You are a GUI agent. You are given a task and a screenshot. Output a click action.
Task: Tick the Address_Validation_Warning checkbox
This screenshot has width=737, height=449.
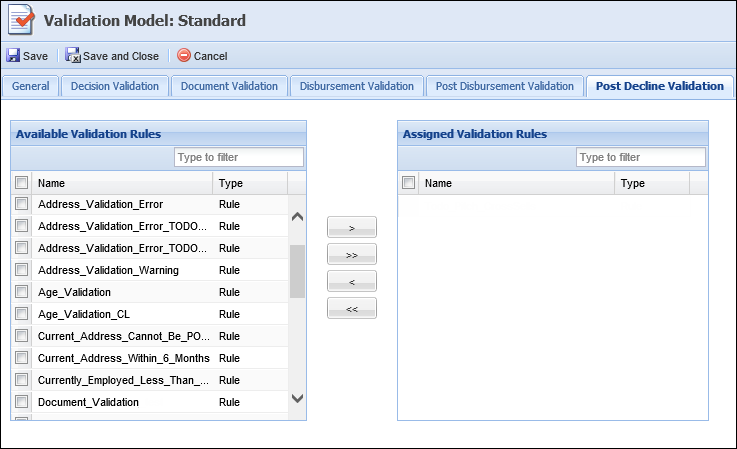coord(22,270)
